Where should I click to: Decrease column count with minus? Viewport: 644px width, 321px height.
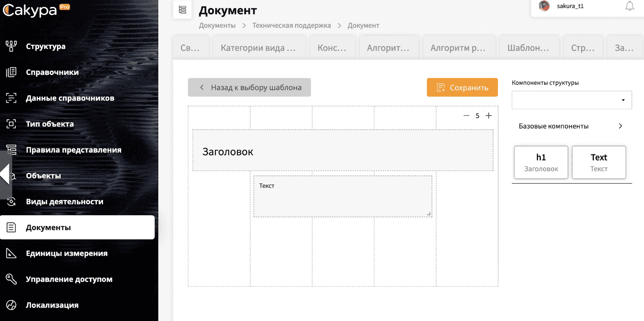click(x=466, y=115)
